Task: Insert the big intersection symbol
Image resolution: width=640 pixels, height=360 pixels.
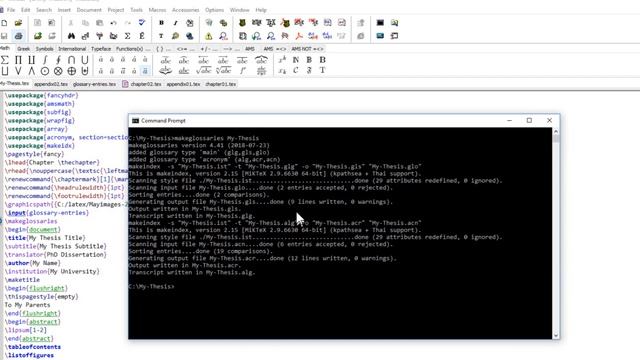Action: point(71,60)
